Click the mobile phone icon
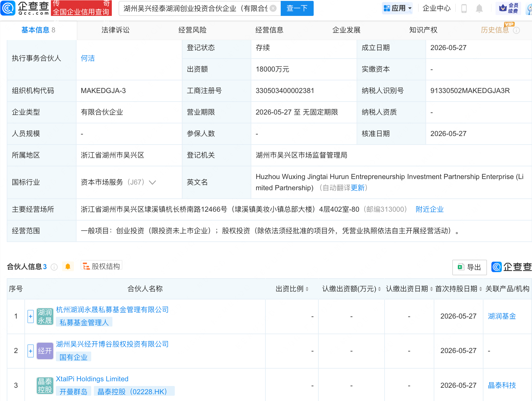Image resolution: width=532 pixels, height=401 pixels. pyautogui.click(x=464, y=9)
